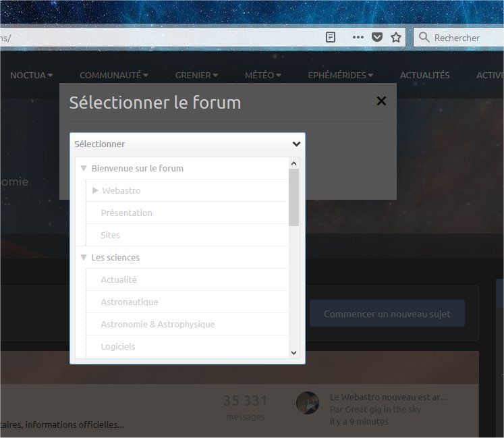
Task: Choose Présentation forum
Action: click(x=126, y=213)
